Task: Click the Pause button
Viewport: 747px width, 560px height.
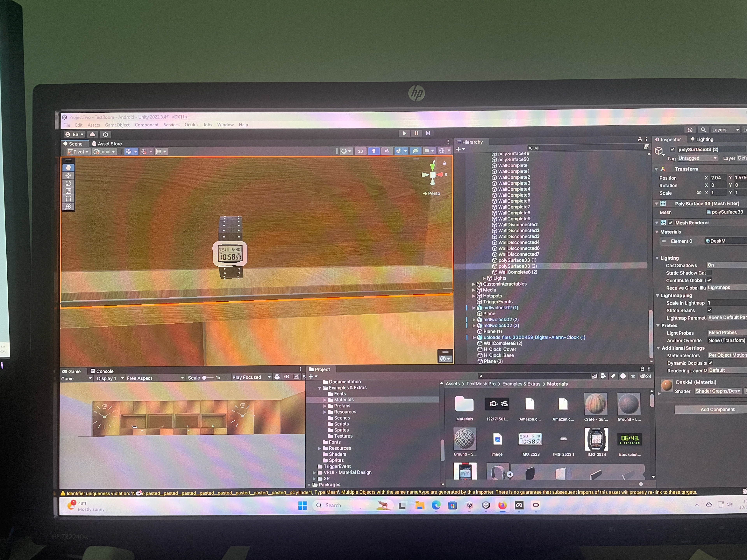Action: coord(416,133)
